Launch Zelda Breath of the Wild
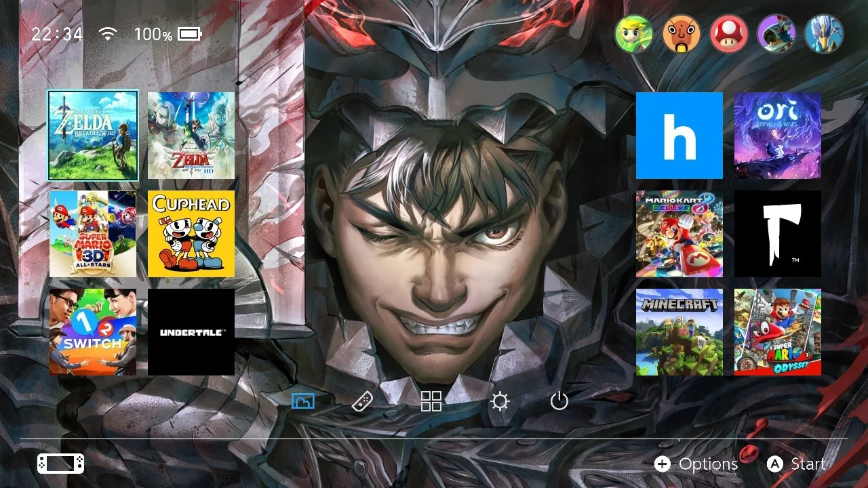This screenshot has width=868, height=488. pyautogui.click(x=93, y=136)
